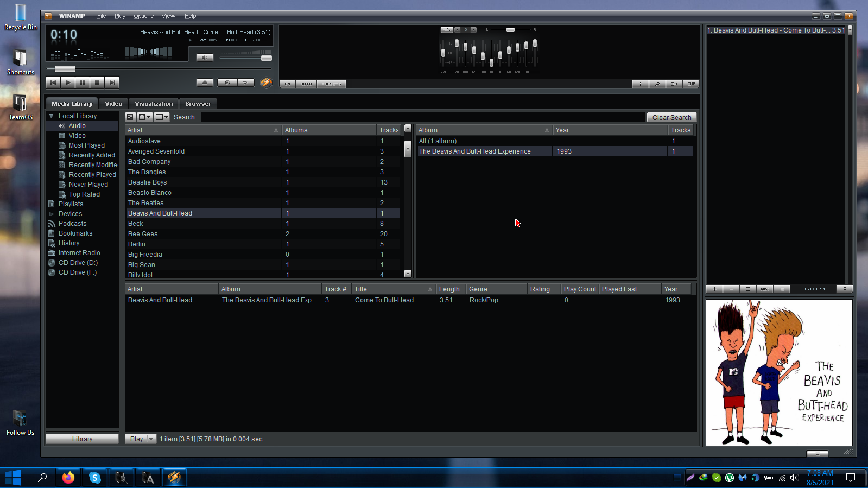Collapse the Local Library tree node
Viewport: 868px width, 488px height.
coord(52,116)
